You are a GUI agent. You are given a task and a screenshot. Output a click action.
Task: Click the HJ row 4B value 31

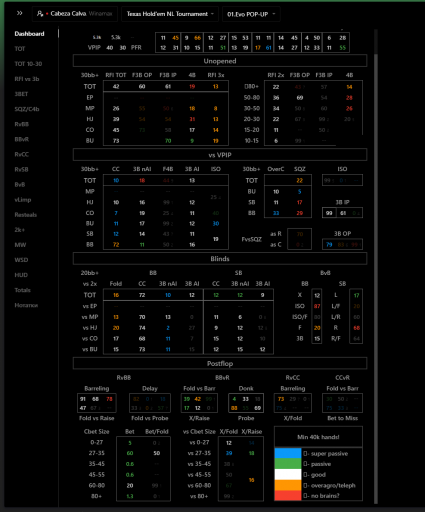(192, 119)
